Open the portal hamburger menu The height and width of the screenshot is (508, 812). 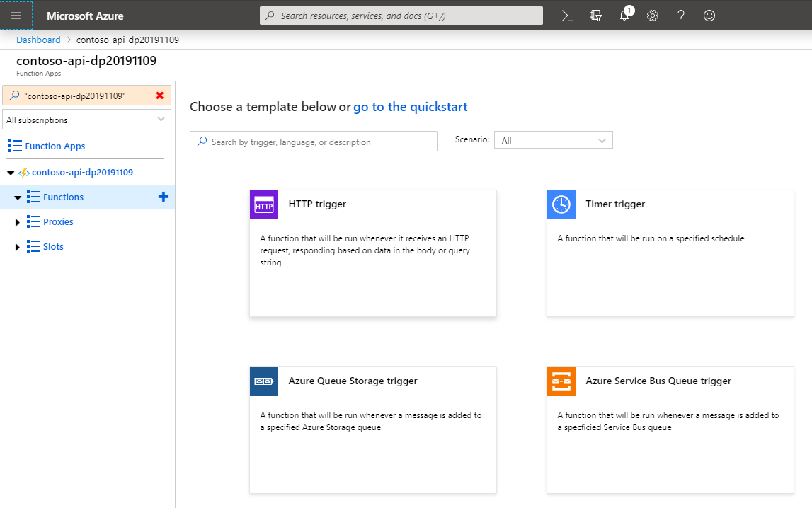14,15
